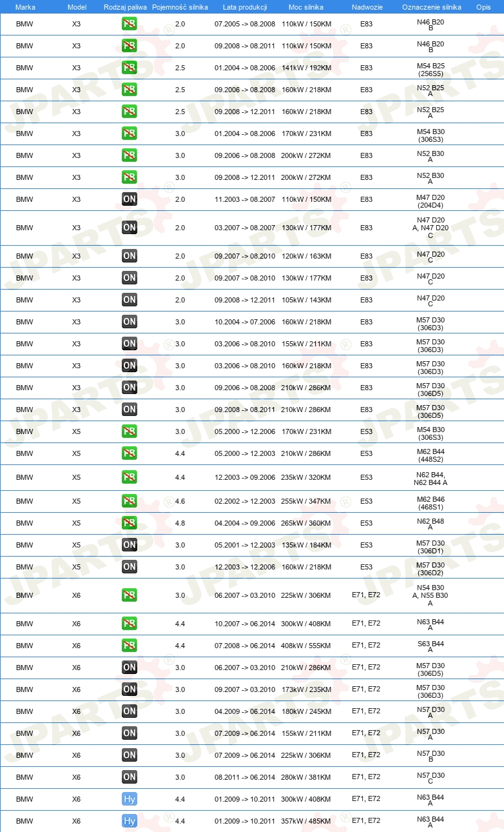
Task: Click the Rodzaj paliwa column header
Action: [125, 6]
